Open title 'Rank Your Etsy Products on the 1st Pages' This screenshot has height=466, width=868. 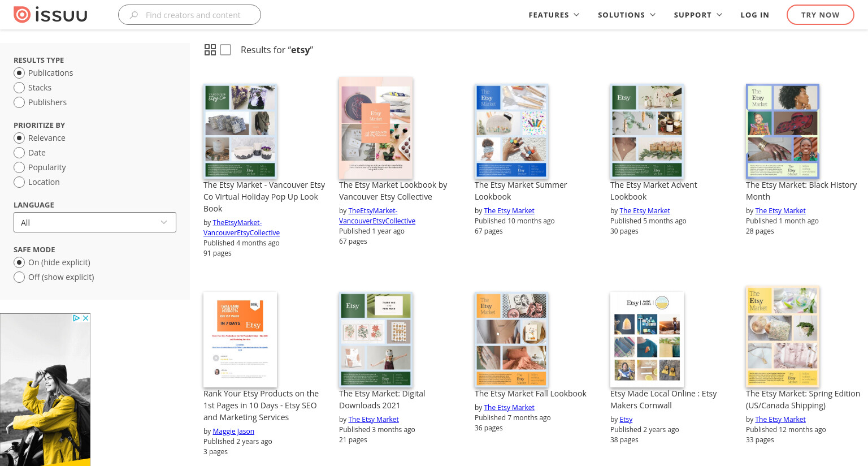click(x=261, y=405)
